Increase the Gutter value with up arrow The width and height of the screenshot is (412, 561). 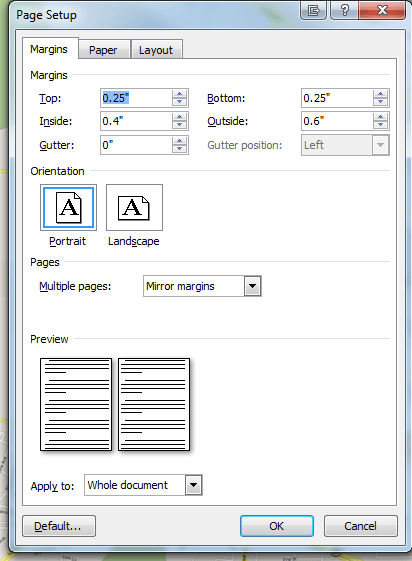pos(180,141)
